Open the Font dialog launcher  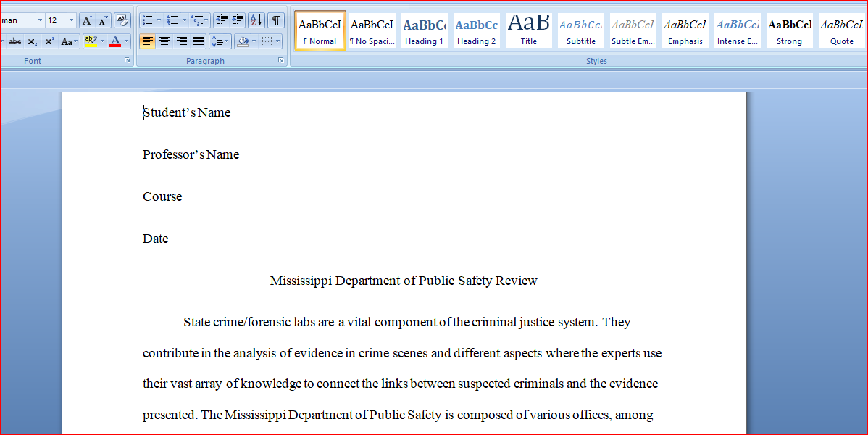(128, 60)
